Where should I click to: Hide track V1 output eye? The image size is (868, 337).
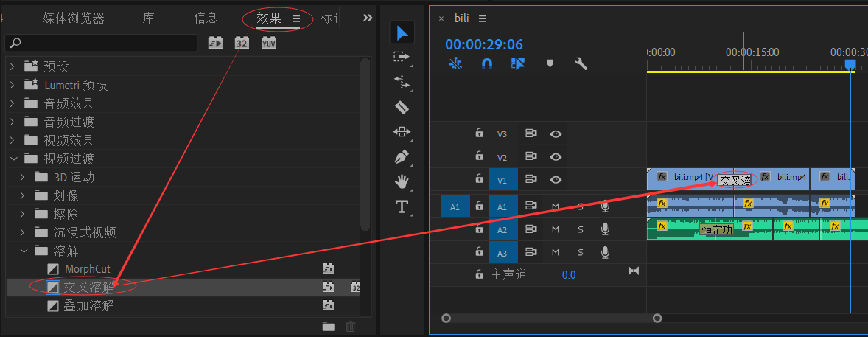556,180
